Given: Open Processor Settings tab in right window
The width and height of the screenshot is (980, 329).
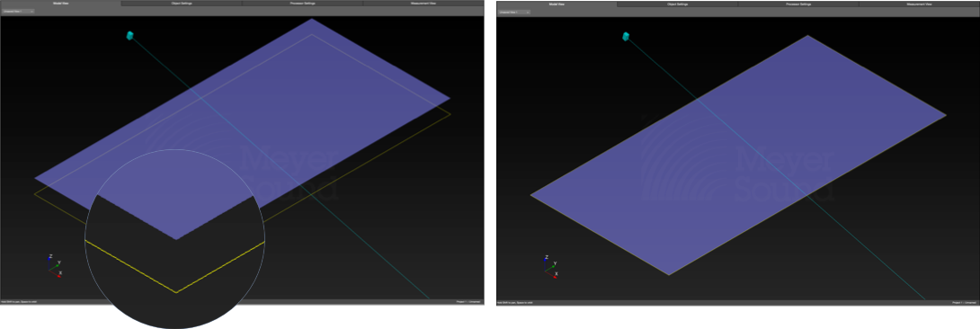Looking at the screenshot, I should coord(798,4).
